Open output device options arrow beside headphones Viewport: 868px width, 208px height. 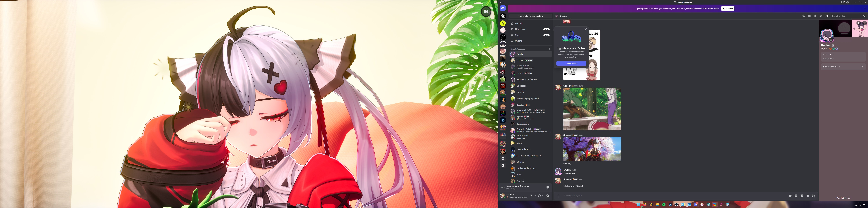pos(543,196)
